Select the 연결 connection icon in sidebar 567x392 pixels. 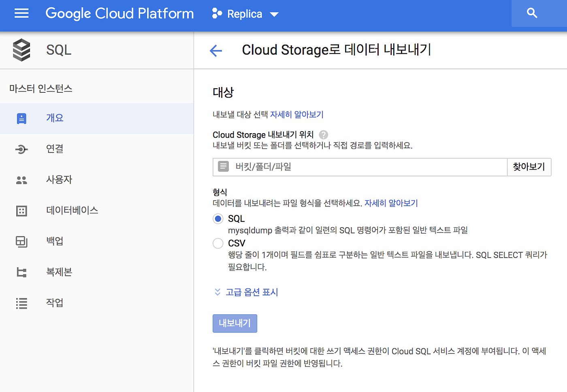pos(21,149)
